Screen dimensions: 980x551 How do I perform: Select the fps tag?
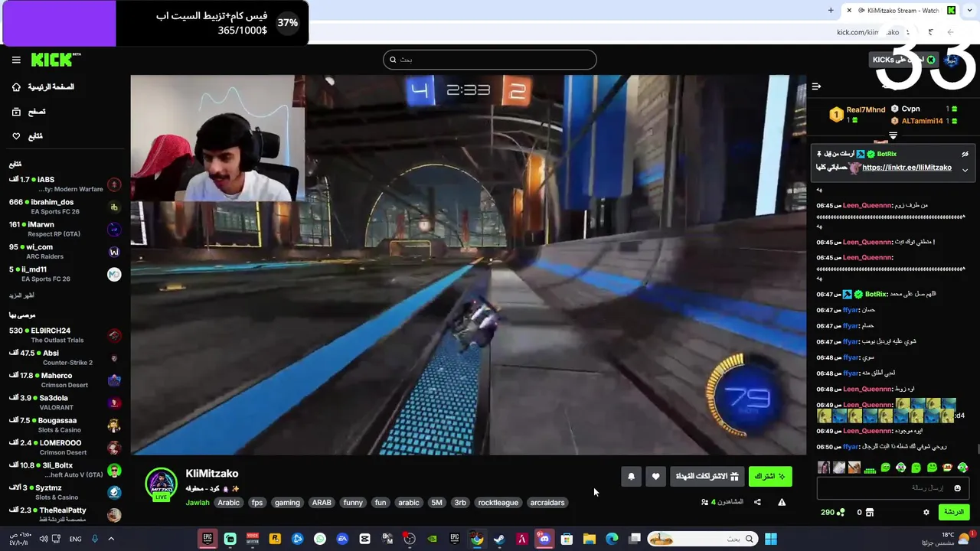[257, 503]
